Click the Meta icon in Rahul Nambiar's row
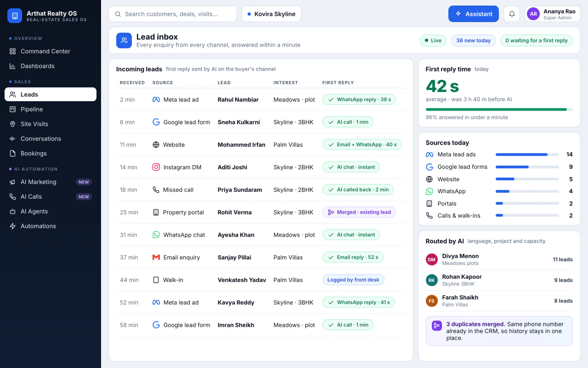The width and height of the screenshot is (588, 368). (156, 100)
